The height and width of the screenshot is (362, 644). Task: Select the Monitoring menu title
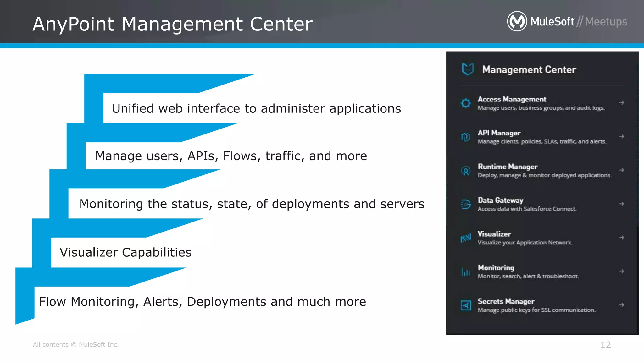tap(496, 267)
